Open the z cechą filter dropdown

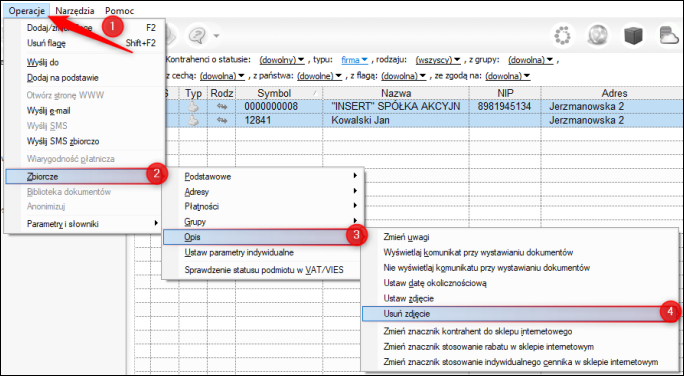[x=222, y=76]
